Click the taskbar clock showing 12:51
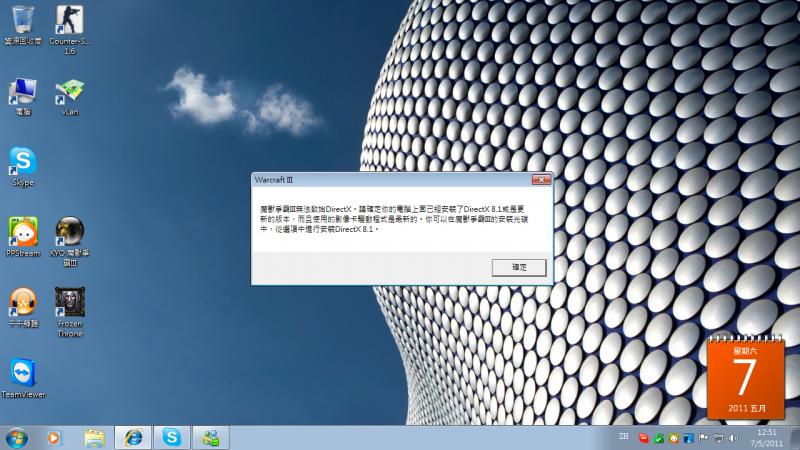 tap(766, 438)
